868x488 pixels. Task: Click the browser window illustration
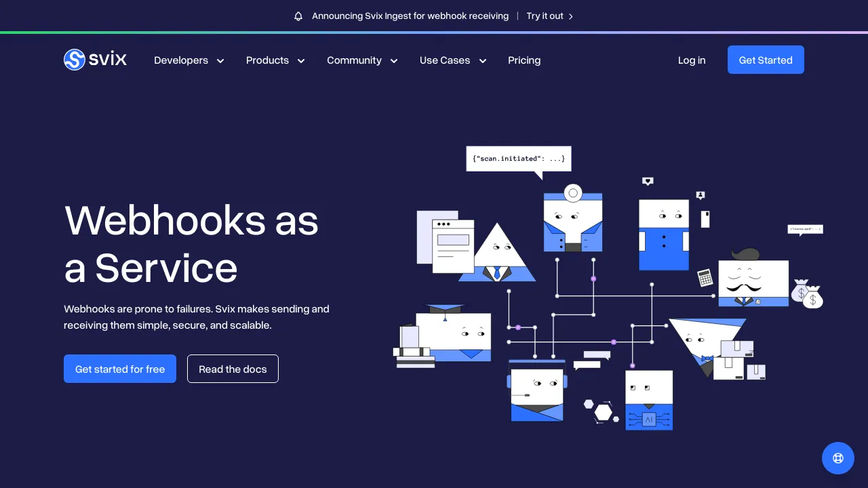click(453, 246)
